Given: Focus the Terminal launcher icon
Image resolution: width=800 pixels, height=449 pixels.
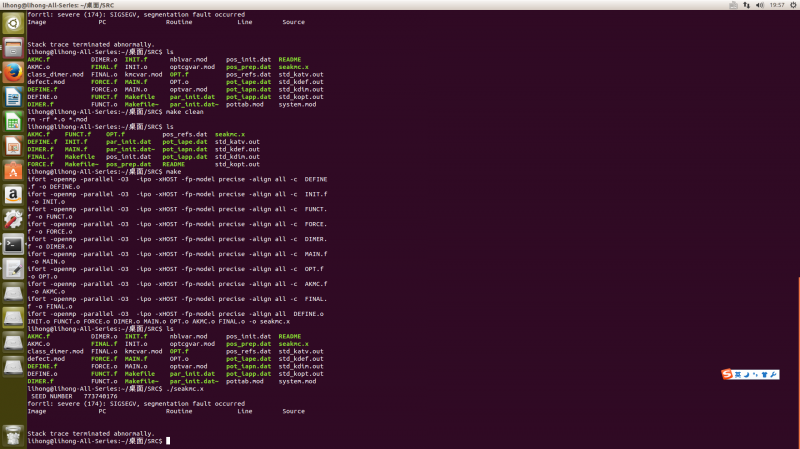Looking at the screenshot, I should pyautogui.click(x=13, y=244).
